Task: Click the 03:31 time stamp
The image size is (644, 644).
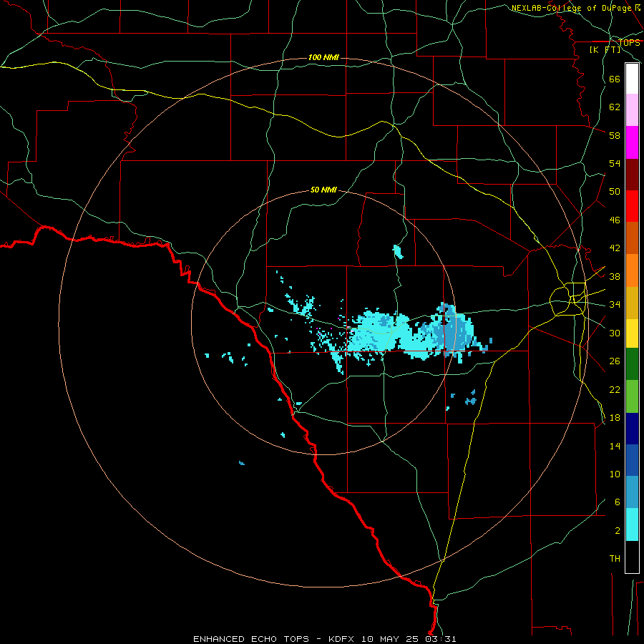Action: coord(441,639)
